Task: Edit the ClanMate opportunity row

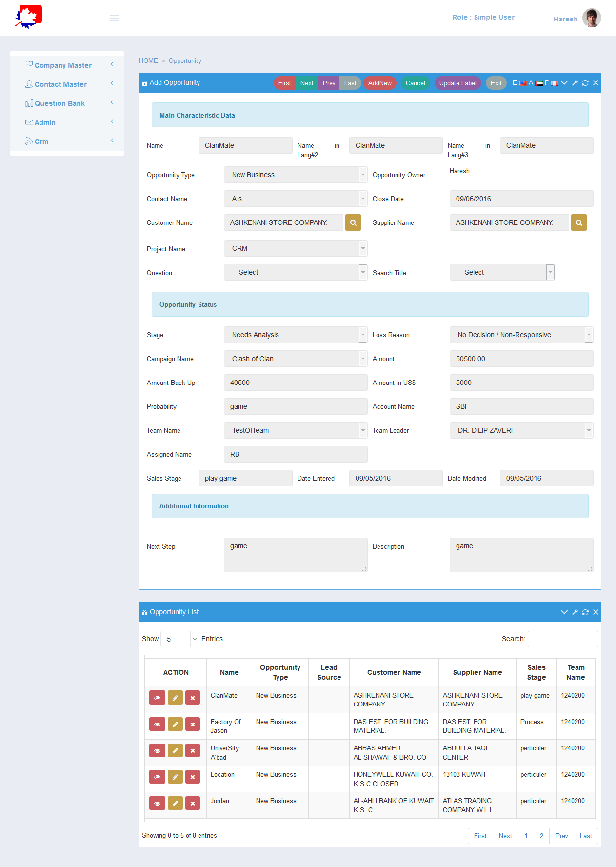Action: point(175,698)
